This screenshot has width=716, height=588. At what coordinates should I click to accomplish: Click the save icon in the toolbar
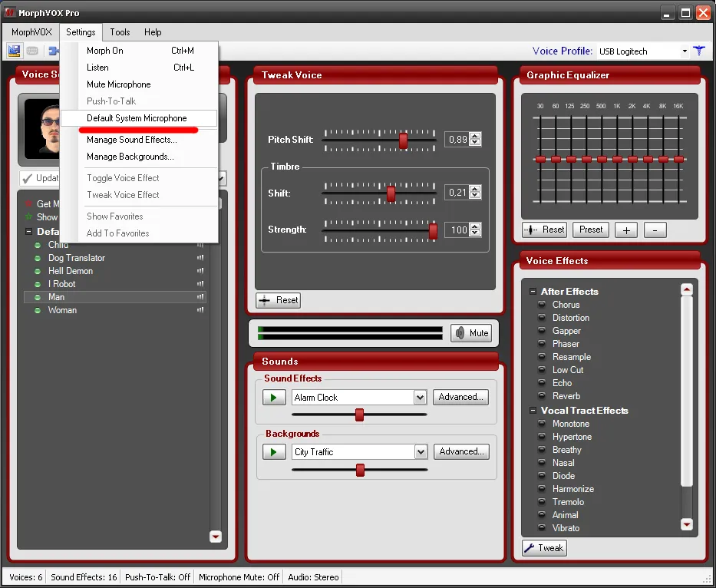point(14,51)
